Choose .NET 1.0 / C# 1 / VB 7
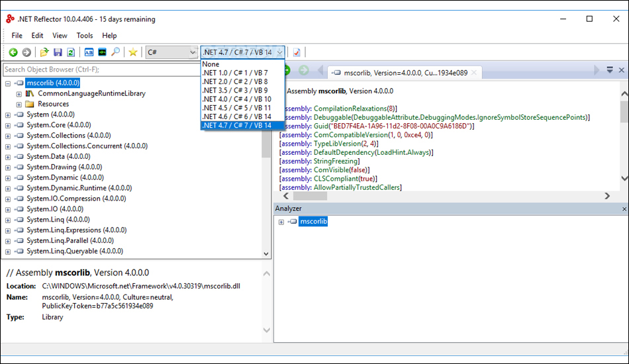Viewport: 629px width, 364px height. 243,73
